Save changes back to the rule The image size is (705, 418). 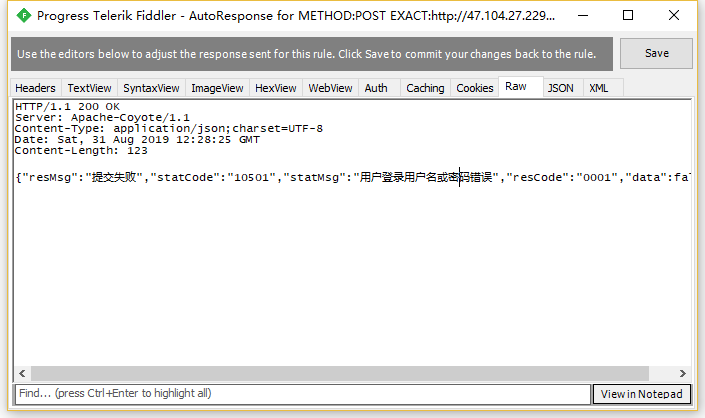pyautogui.click(x=656, y=53)
